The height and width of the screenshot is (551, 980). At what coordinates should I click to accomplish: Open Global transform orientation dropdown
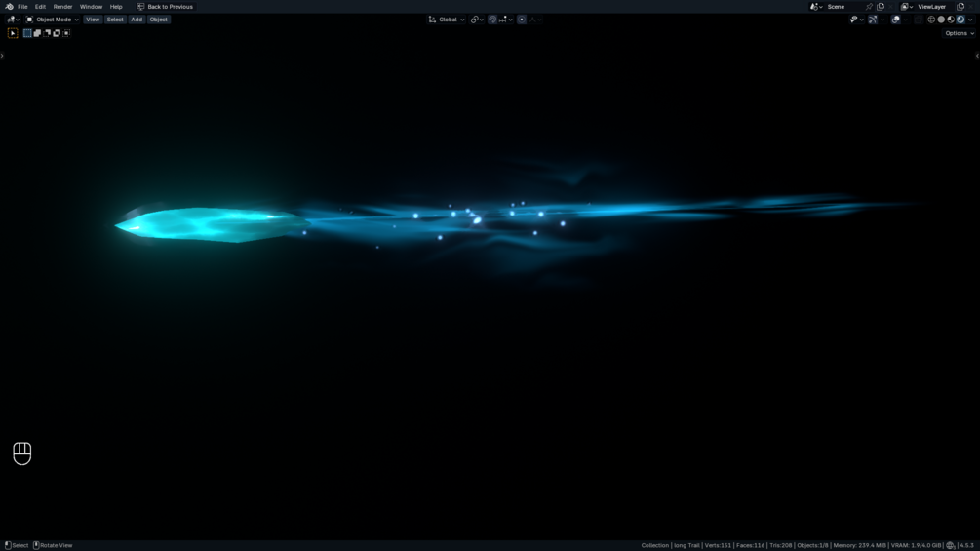click(x=447, y=20)
